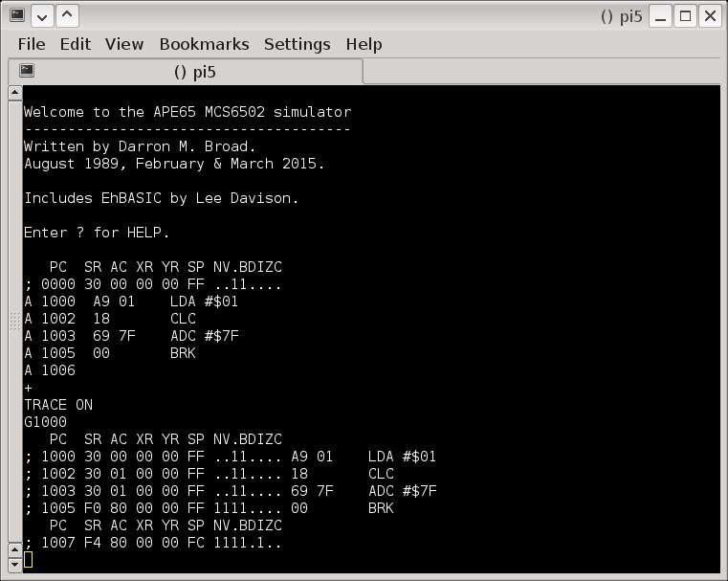Click the down chevron titlebar button

(x=42, y=16)
